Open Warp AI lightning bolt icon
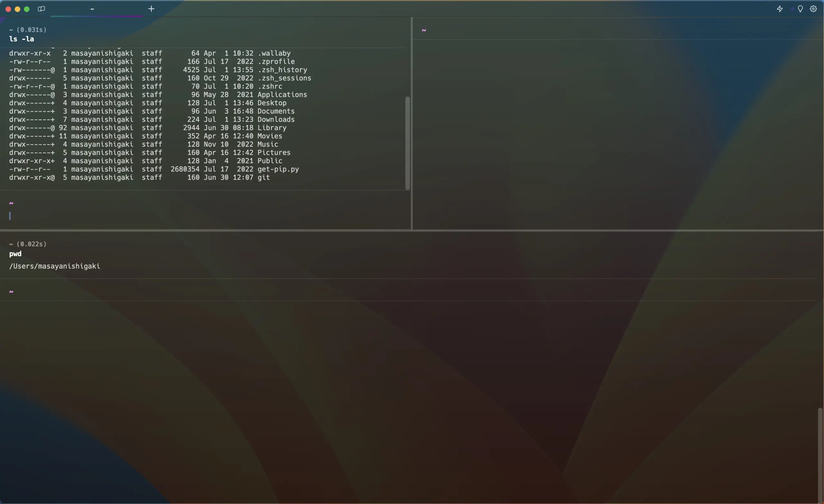The image size is (824, 504). pos(780,9)
